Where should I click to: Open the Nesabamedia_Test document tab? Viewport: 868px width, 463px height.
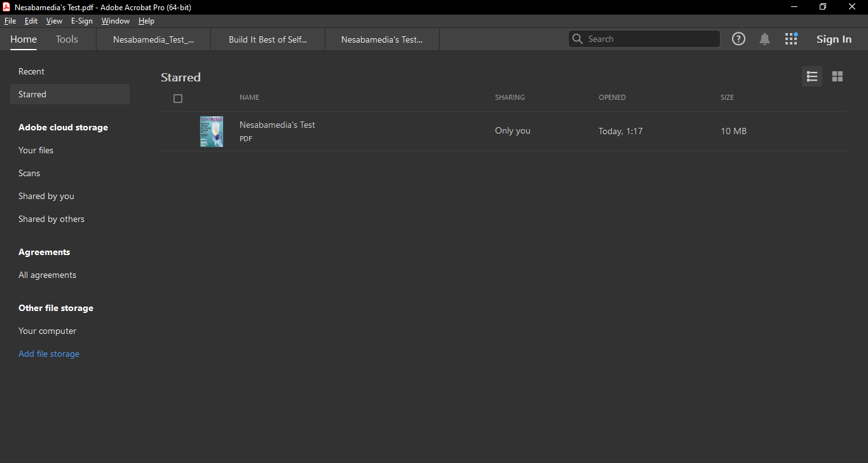[x=153, y=39]
